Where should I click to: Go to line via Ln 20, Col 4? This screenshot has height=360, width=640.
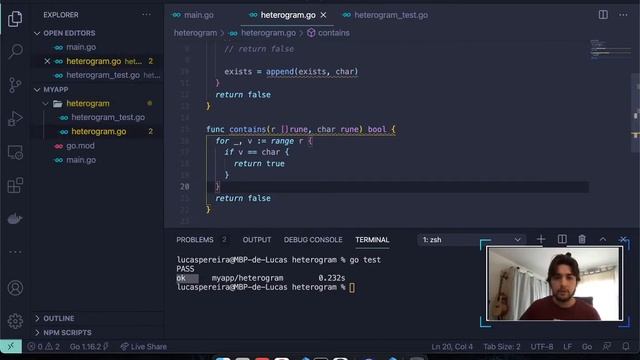[452, 347]
